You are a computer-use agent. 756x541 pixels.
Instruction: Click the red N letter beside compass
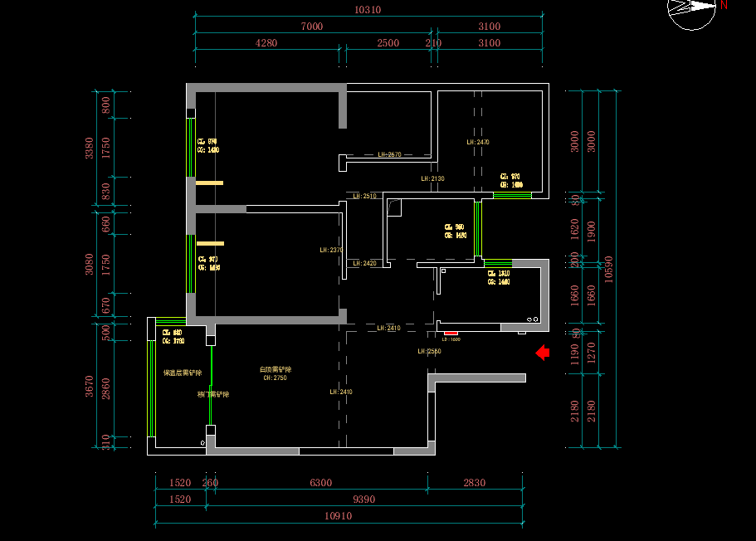click(x=724, y=5)
